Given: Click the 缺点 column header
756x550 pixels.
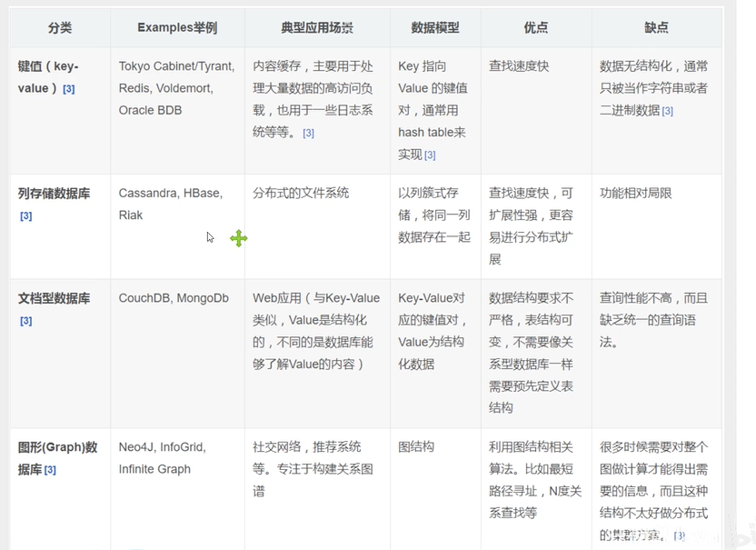Looking at the screenshot, I should [657, 28].
